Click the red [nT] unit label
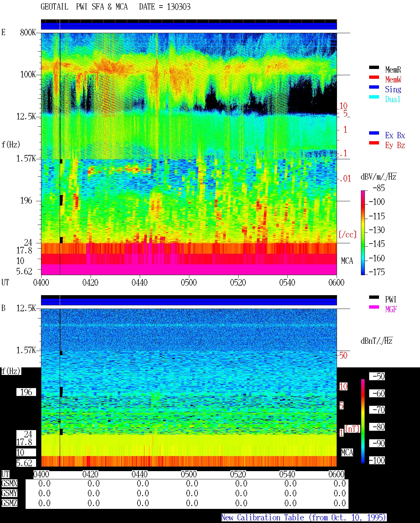The width and height of the screenshot is (420, 523). [x=352, y=429]
